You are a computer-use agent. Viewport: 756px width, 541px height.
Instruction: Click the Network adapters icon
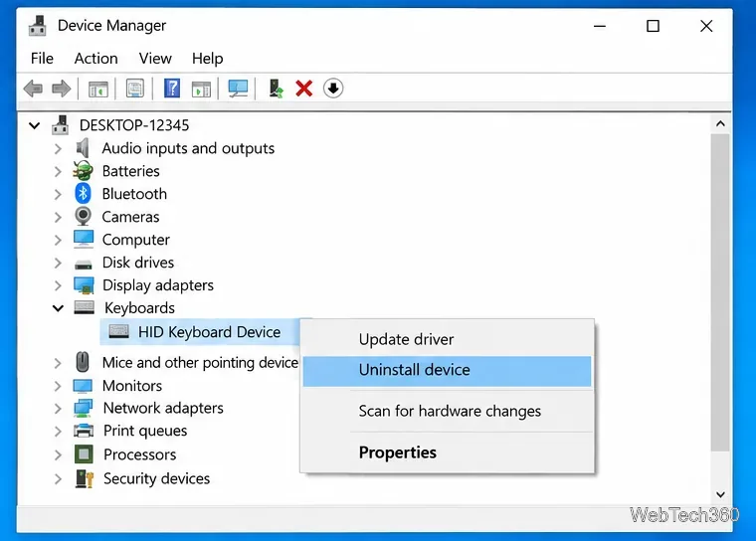(x=84, y=408)
